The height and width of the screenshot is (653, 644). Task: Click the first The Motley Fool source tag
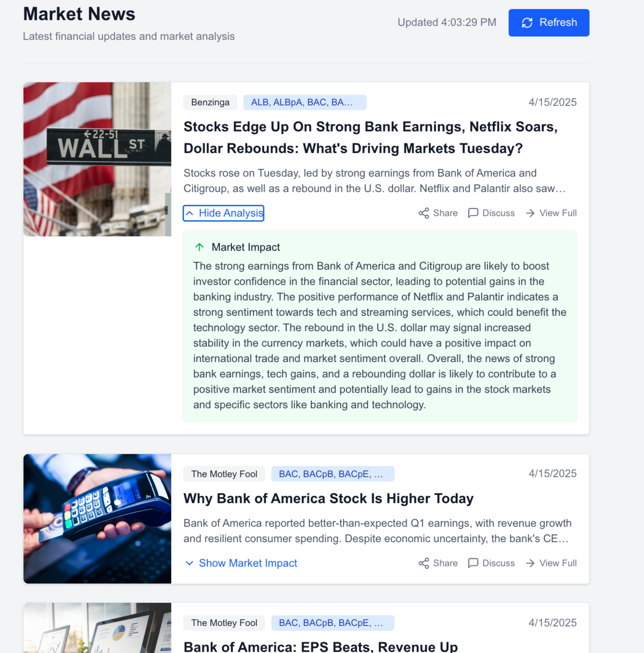(224, 474)
